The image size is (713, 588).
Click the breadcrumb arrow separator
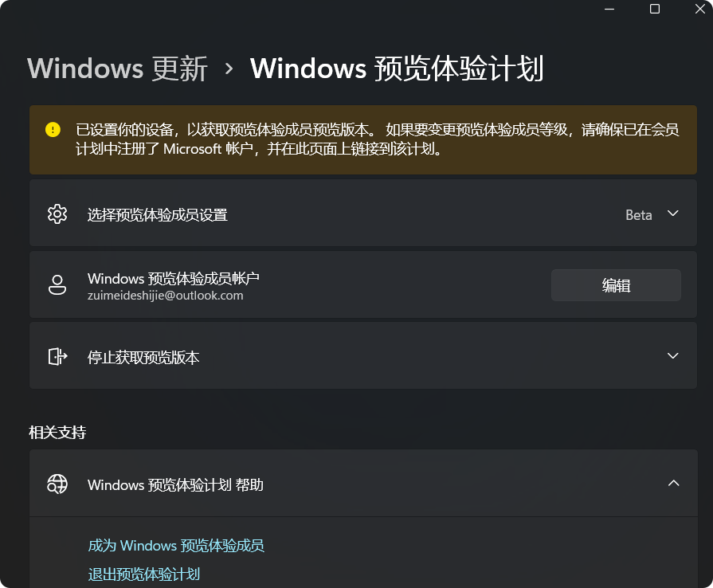coord(229,69)
